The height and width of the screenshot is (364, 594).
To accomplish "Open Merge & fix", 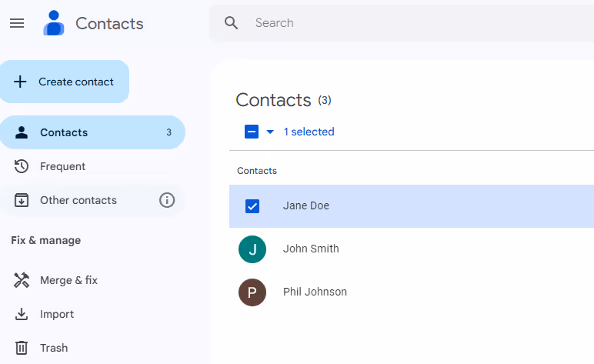I will point(68,280).
